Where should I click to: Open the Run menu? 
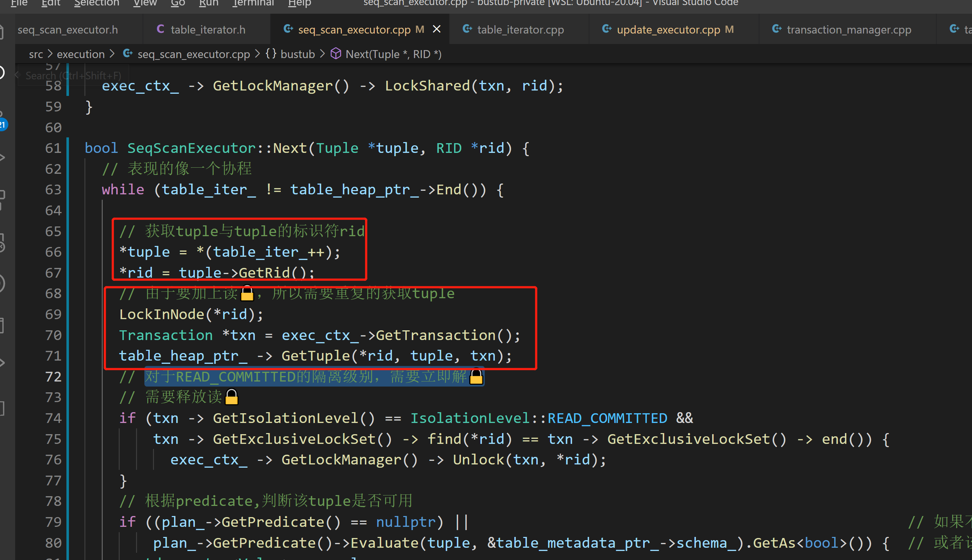coord(209,4)
